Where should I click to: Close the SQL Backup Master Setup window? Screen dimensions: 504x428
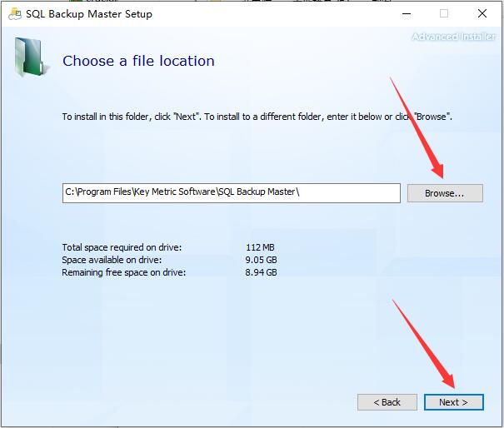pos(482,13)
